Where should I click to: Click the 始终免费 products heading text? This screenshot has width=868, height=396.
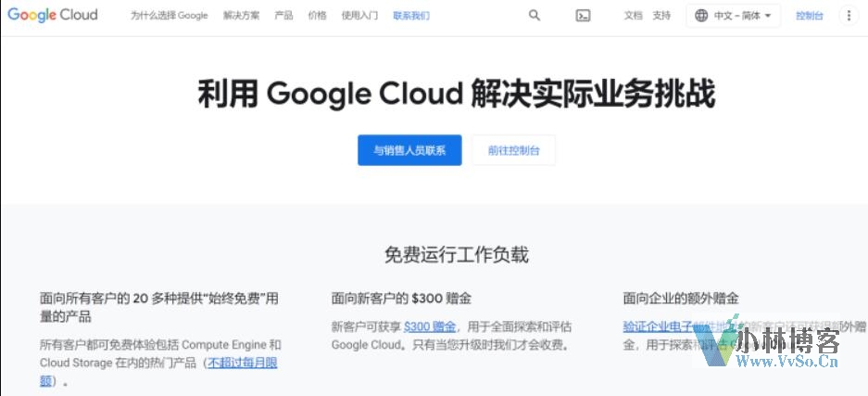click(x=159, y=308)
